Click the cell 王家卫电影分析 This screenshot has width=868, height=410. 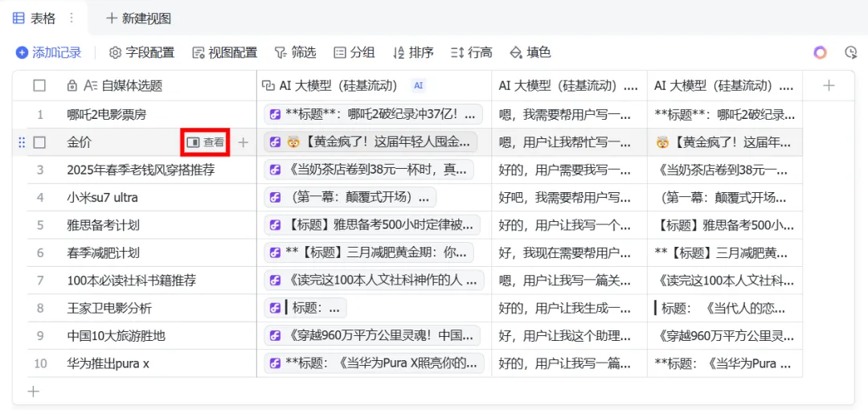point(109,309)
